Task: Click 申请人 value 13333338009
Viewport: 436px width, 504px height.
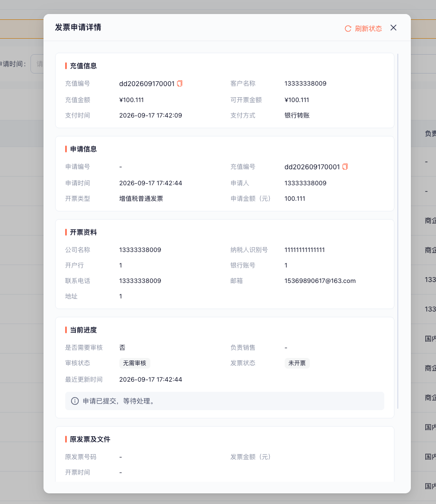Action: click(305, 183)
